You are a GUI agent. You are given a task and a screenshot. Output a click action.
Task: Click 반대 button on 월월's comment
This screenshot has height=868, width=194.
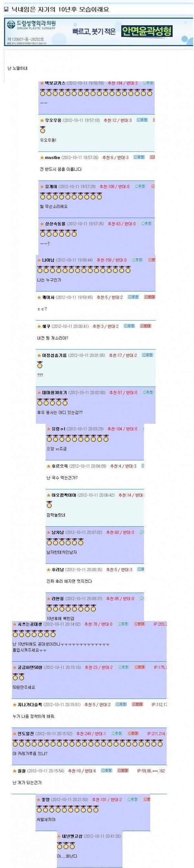(x=123, y=770)
